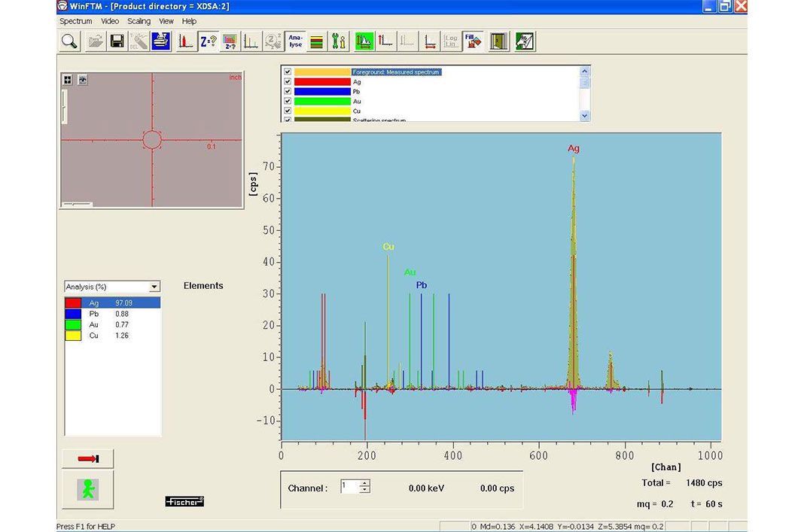Click the spectrum list scroll-up arrow

coord(585,71)
